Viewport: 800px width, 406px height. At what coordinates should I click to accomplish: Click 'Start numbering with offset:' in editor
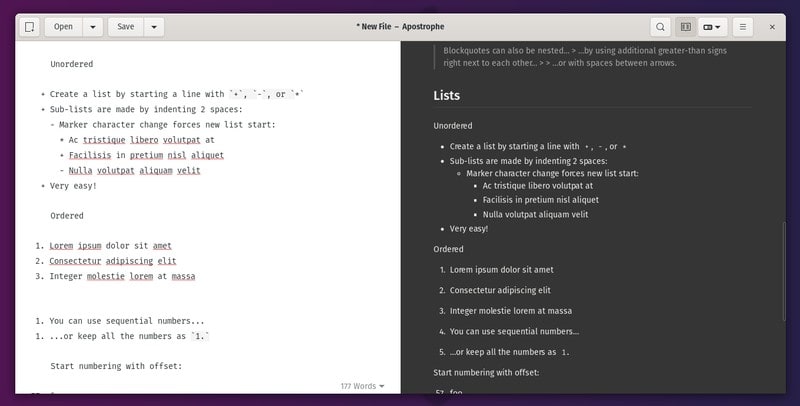116,366
